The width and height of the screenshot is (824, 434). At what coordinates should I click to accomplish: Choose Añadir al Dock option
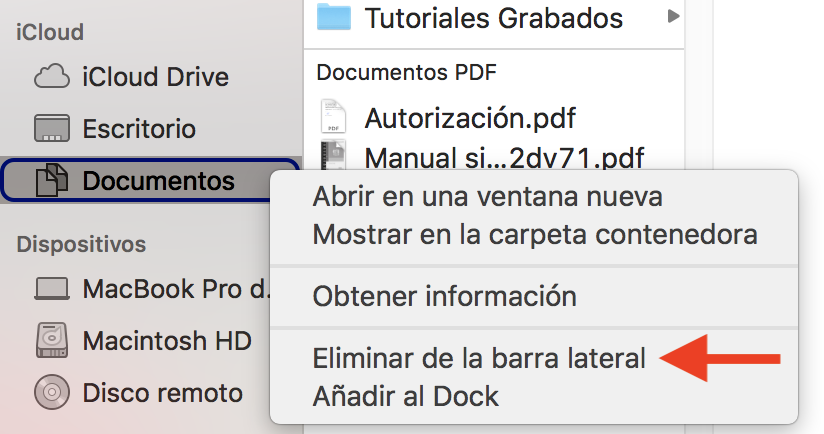(405, 396)
